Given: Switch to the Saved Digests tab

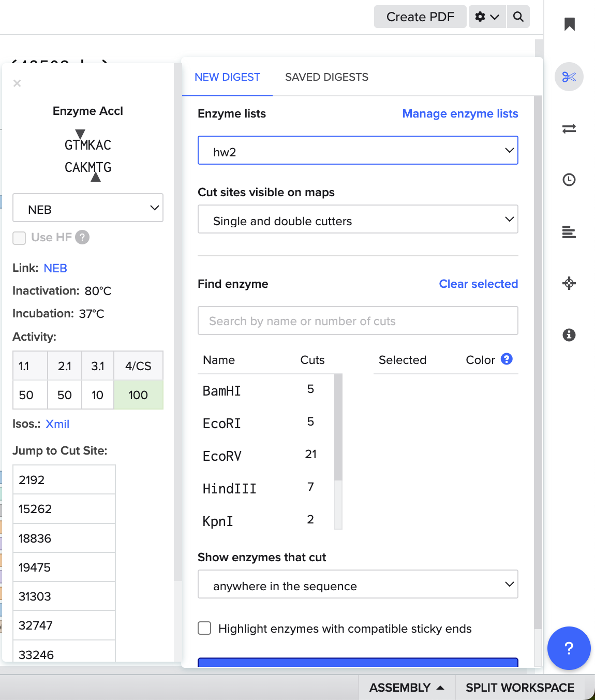Looking at the screenshot, I should click(326, 77).
